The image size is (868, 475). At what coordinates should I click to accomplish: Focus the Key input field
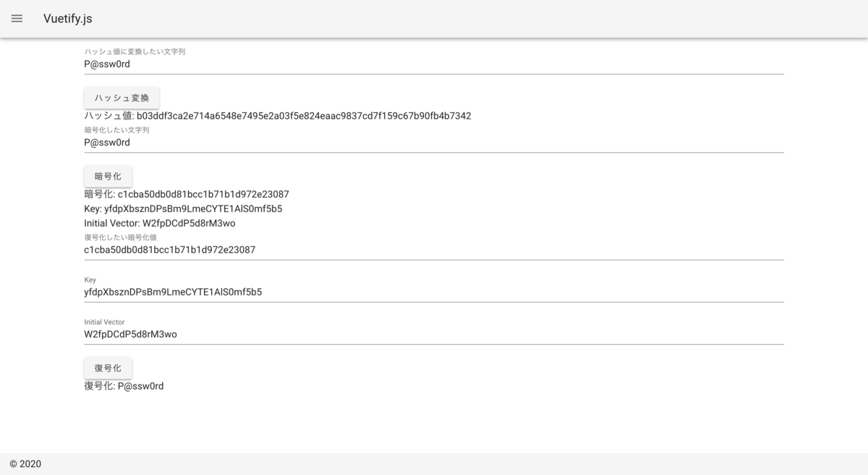pos(434,293)
